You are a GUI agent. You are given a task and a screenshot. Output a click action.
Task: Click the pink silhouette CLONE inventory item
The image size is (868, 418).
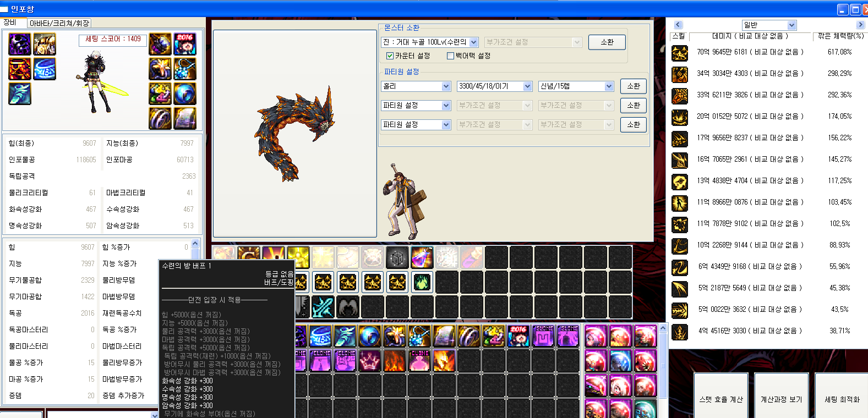(x=419, y=361)
